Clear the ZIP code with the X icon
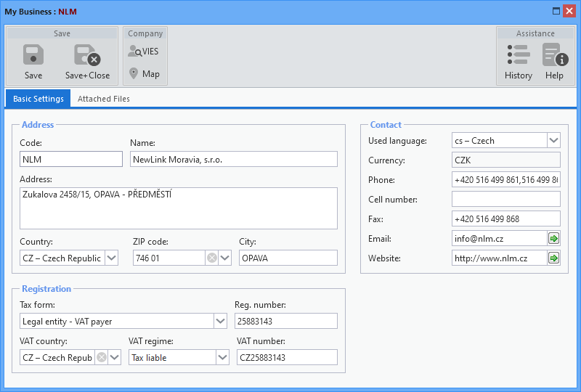This screenshot has height=392, width=581. (x=212, y=258)
